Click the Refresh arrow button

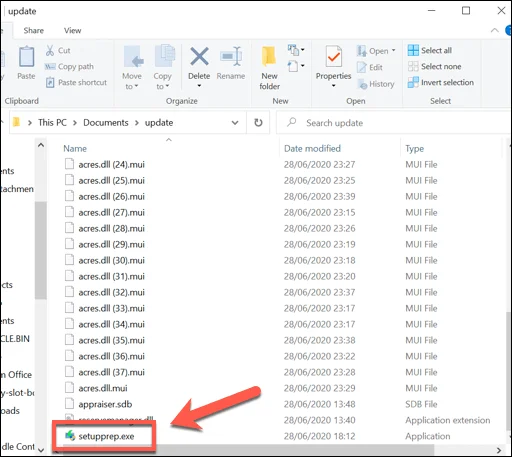258,123
